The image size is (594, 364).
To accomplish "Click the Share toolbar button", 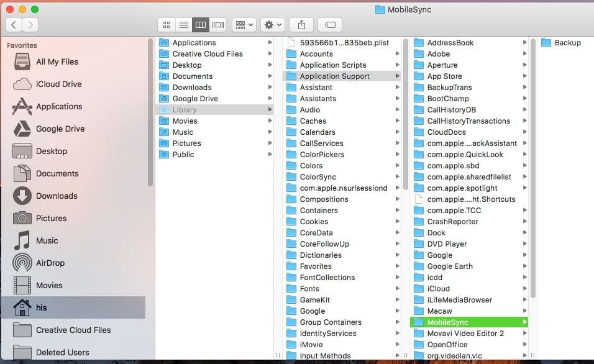I will pyautogui.click(x=301, y=25).
